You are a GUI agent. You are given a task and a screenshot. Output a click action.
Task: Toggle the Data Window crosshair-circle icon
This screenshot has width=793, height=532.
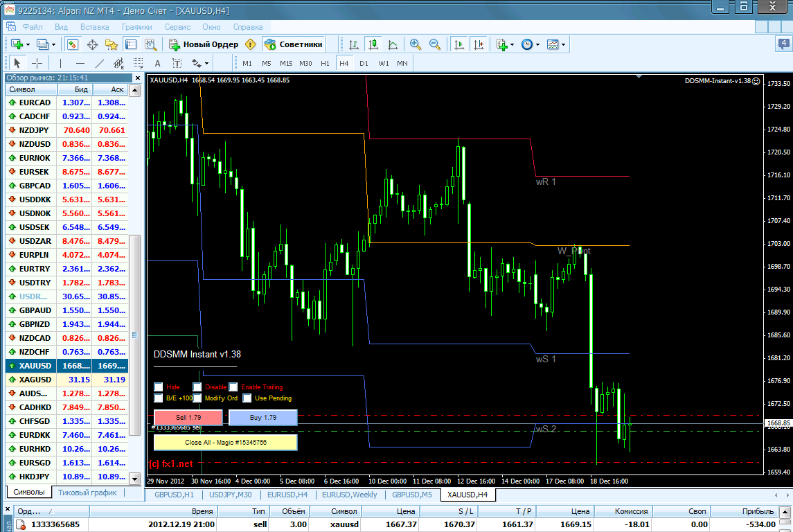point(92,44)
